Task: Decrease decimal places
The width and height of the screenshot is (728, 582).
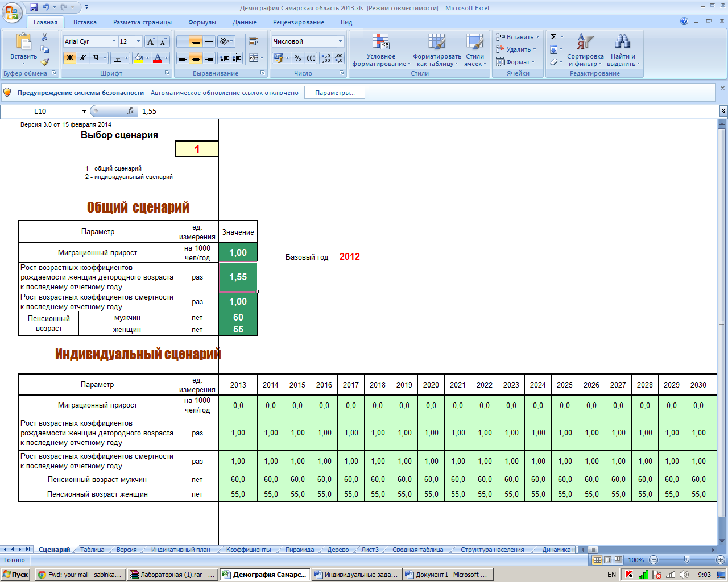Action: 338,58
